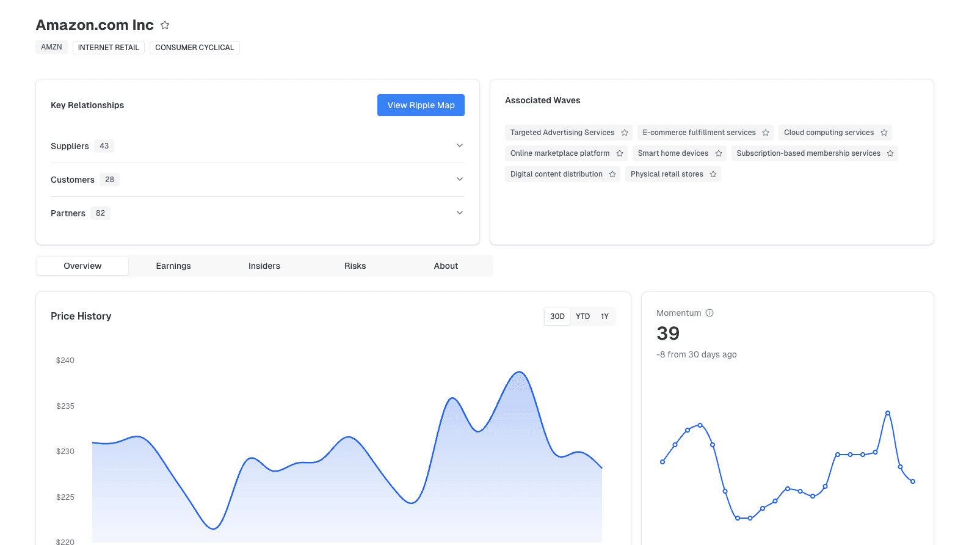Click the Key Relationships heading
Viewport: 980px width, 545px height.
[87, 105]
